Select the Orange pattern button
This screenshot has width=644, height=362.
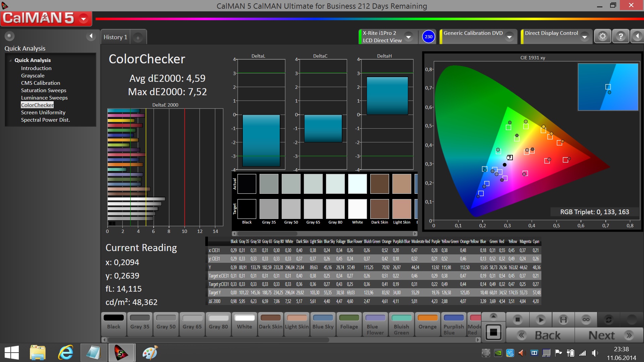pyautogui.click(x=428, y=324)
